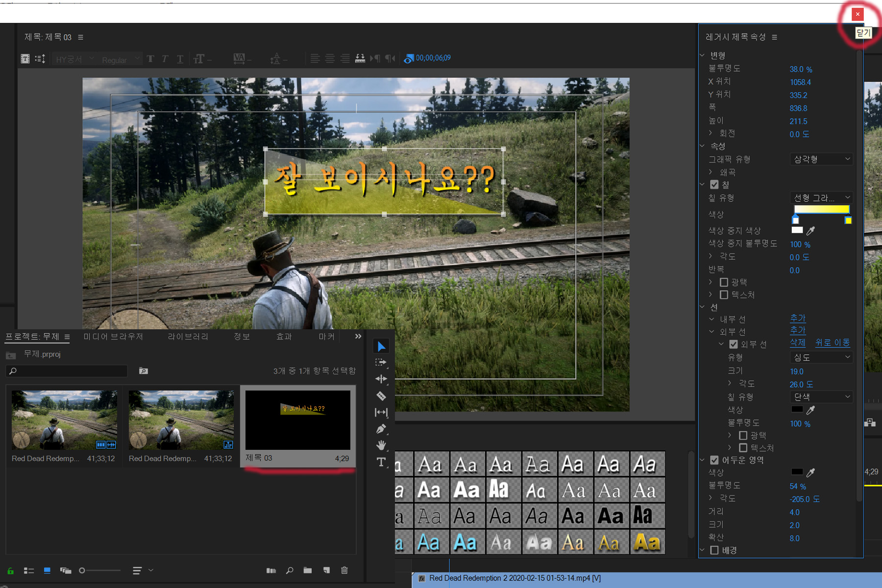Viewport: 882px width, 588px height.
Task: Open the 그래픽 유형 dropdown showing 삼각형
Action: (x=821, y=159)
